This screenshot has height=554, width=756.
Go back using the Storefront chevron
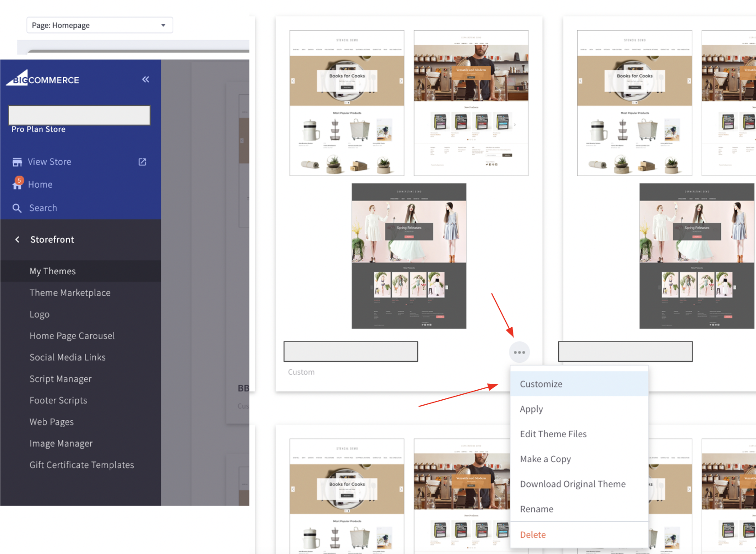17,240
